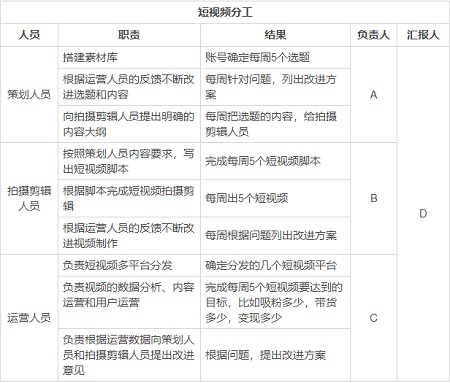
Task: Select the 汇报人 column header
Action: coord(423,35)
